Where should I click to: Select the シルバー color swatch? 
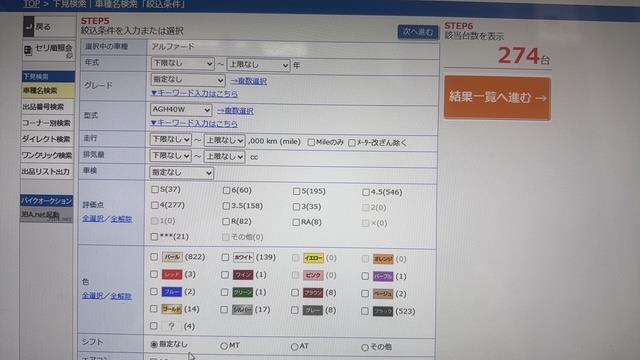click(x=242, y=310)
